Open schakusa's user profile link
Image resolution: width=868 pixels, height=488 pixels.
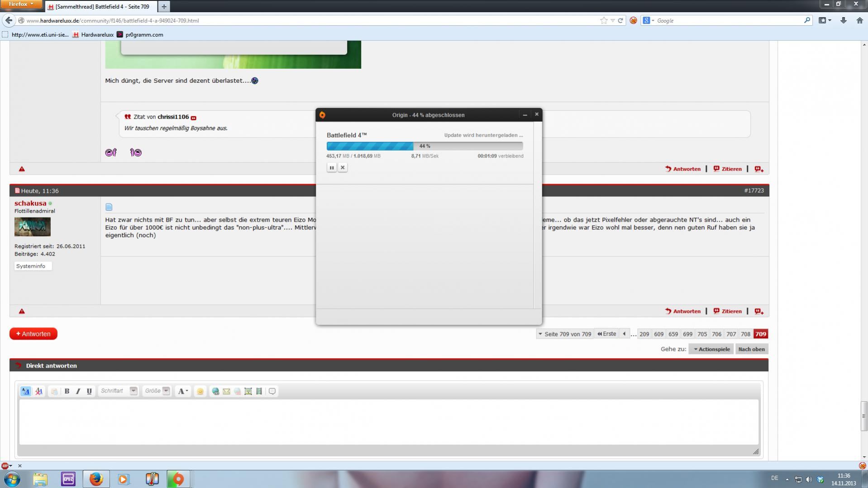(x=30, y=204)
